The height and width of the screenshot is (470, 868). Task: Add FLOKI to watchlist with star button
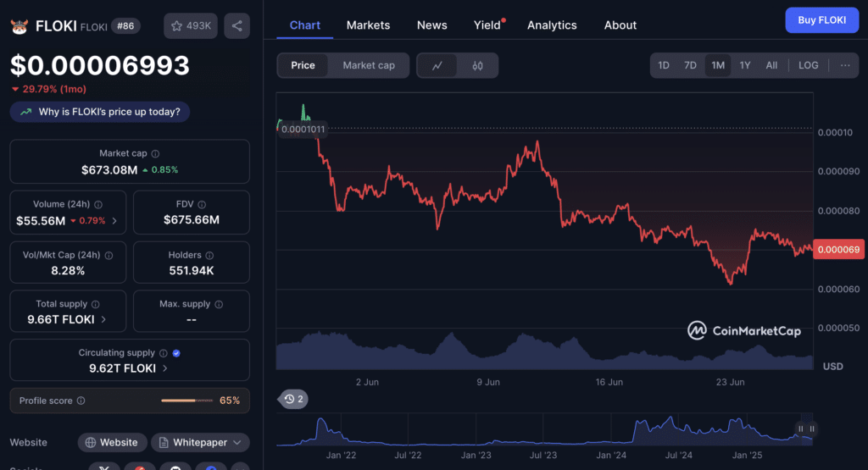tap(191, 26)
